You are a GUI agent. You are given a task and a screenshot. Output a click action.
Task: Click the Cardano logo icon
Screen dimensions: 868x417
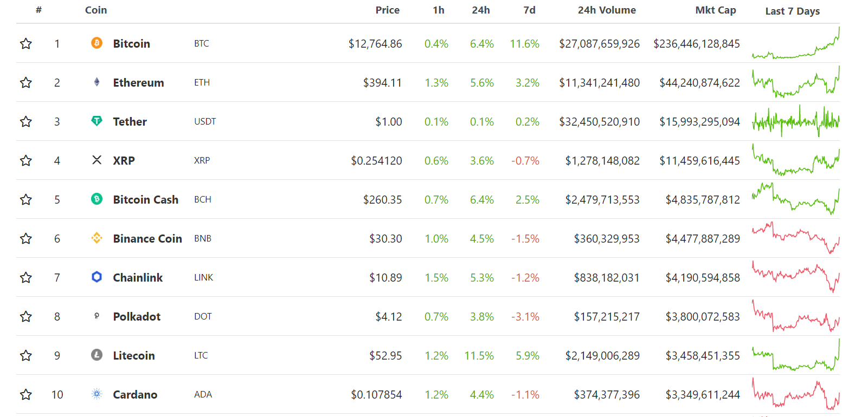click(x=97, y=394)
